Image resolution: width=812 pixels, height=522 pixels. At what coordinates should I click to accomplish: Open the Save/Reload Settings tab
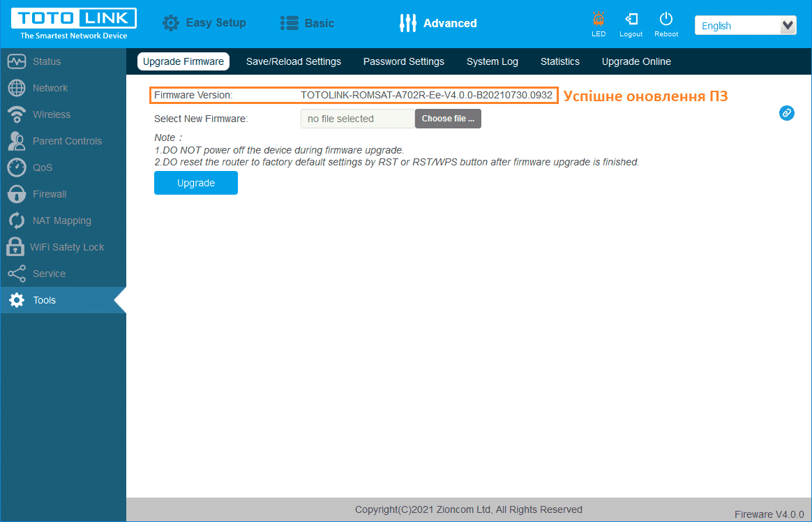click(293, 61)
